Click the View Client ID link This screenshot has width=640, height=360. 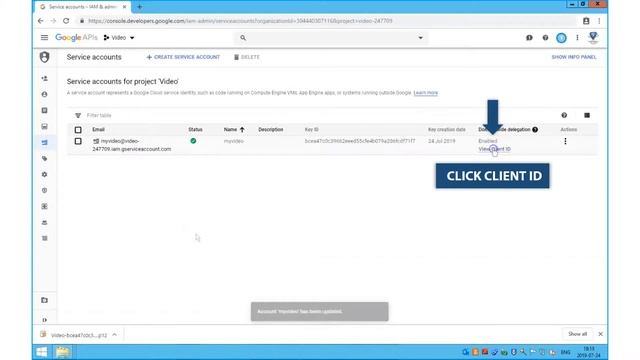coord(494,149)
